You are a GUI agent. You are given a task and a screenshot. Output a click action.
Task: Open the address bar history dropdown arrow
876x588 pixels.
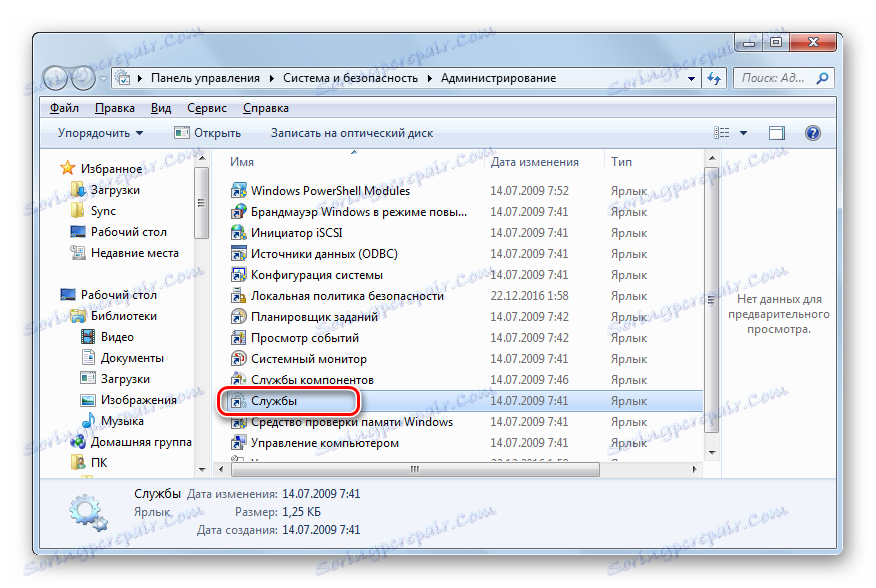click(692, 78)
